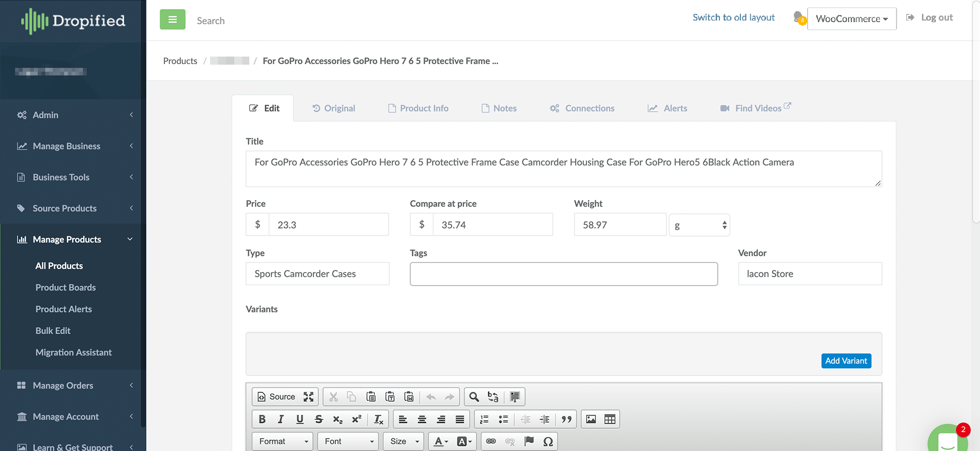Click the Log out link
Image resolution: width=980 pixels, height=451 pixels.
[x=929, y=17]
